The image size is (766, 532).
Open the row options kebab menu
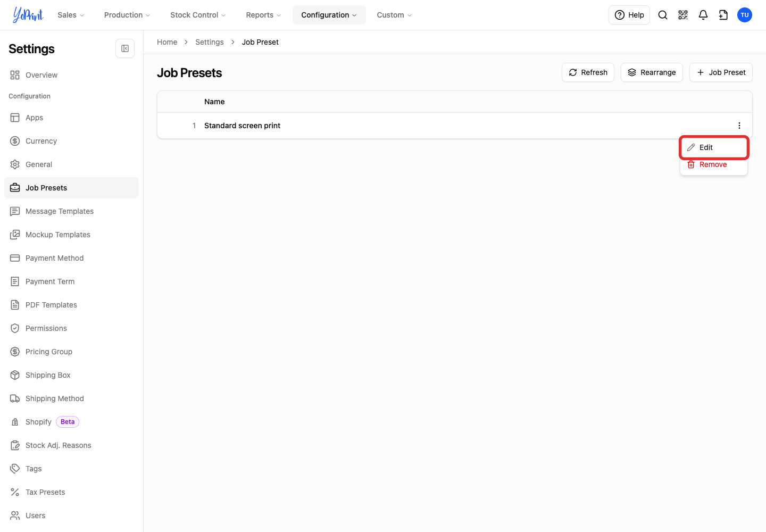tap(739, 126)
